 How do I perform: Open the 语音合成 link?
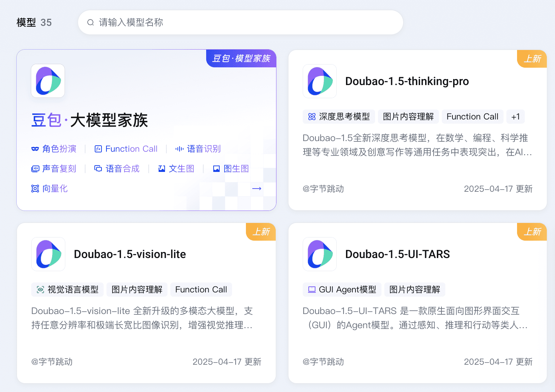tap(122, 169)
